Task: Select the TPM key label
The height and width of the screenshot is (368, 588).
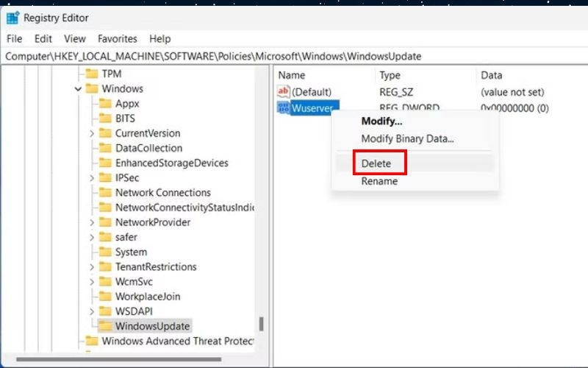Action: (x=112, y=74)
